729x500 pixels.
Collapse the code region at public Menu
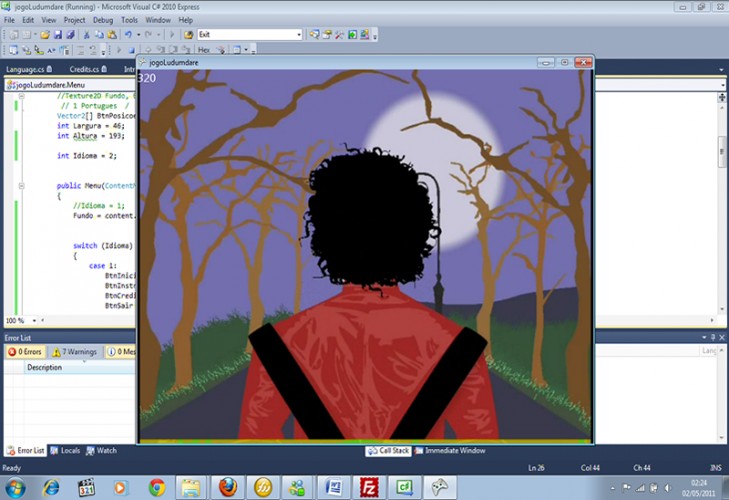tap(21, 186)
